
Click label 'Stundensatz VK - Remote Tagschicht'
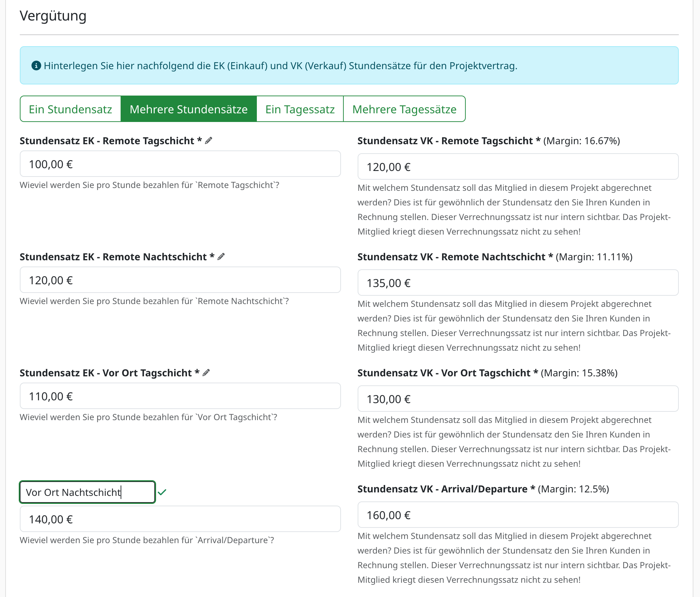[x=449, y=141]
